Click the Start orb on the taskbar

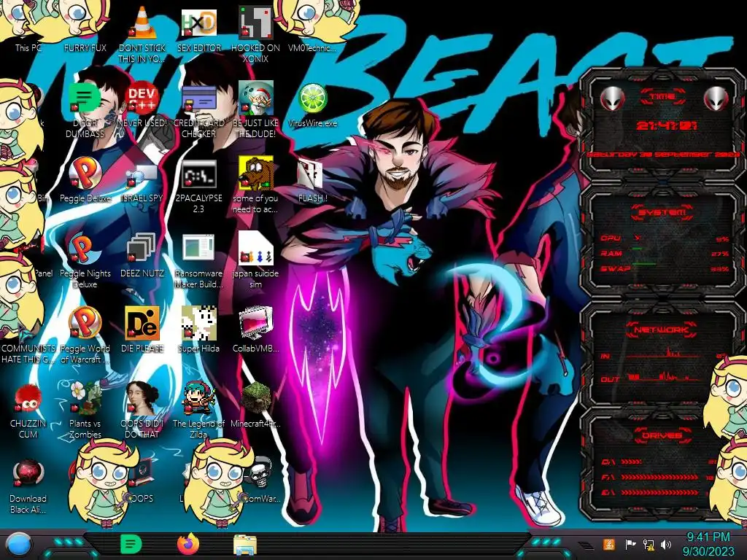tap(20, 545)
